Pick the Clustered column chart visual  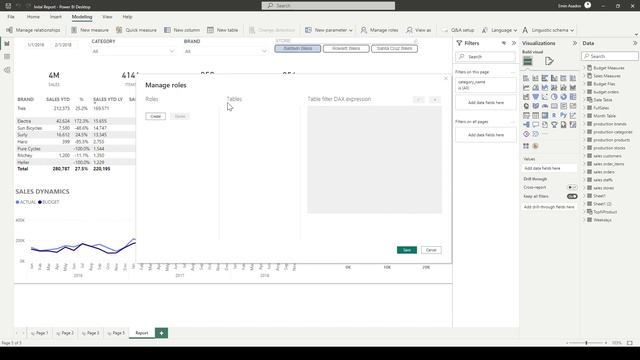[554, 78]
